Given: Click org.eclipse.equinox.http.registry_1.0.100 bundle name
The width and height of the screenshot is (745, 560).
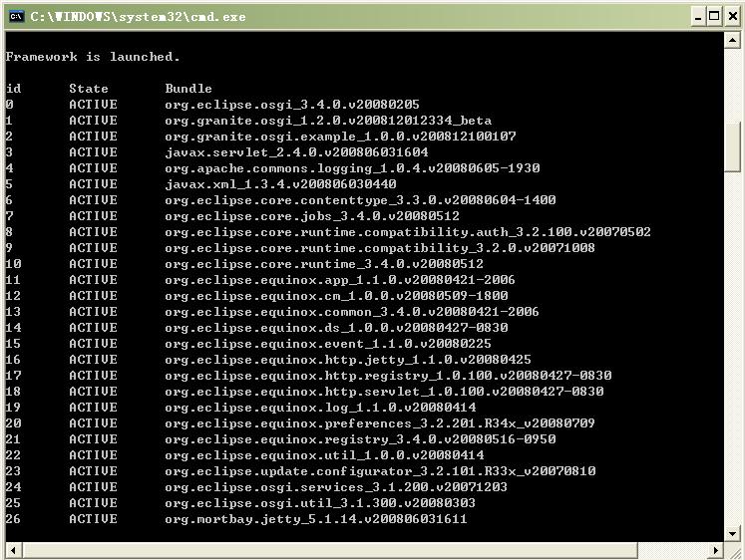Looking at the screenshot, I should (x=388, y=376).
